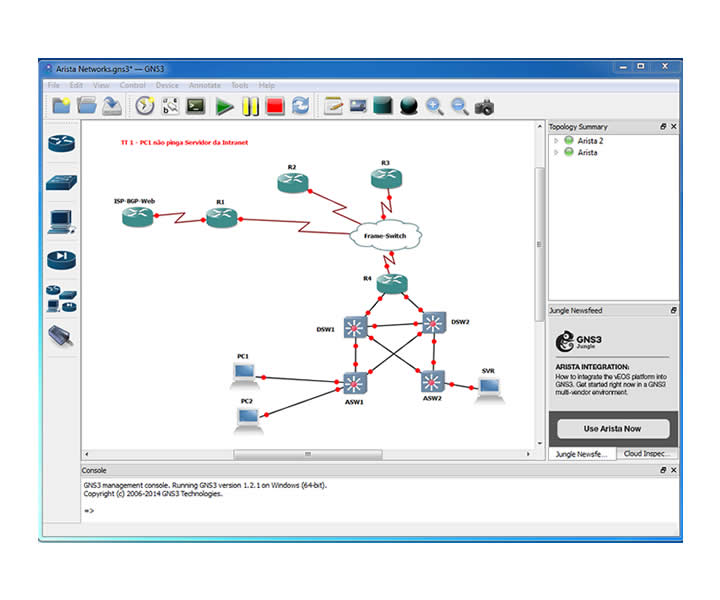Take a screenshot with the camera icon
This screenshot has width=720, height=600.
(484, 105)
